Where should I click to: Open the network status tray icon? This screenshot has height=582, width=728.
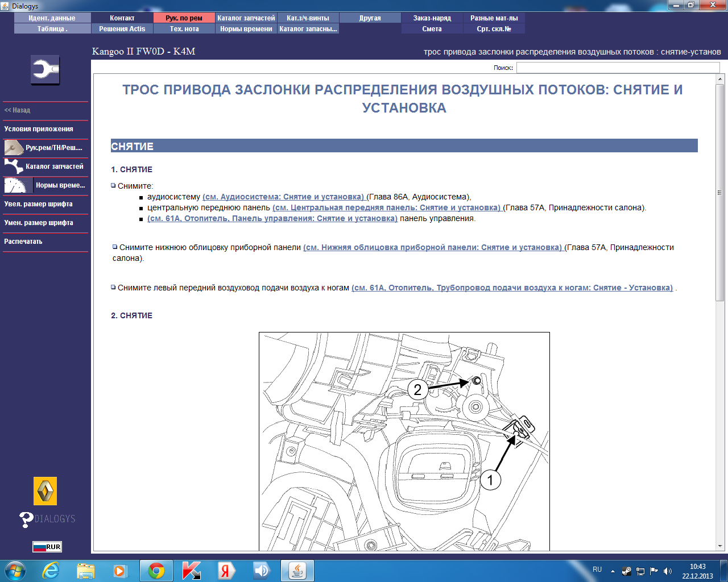tap(640, 571)
